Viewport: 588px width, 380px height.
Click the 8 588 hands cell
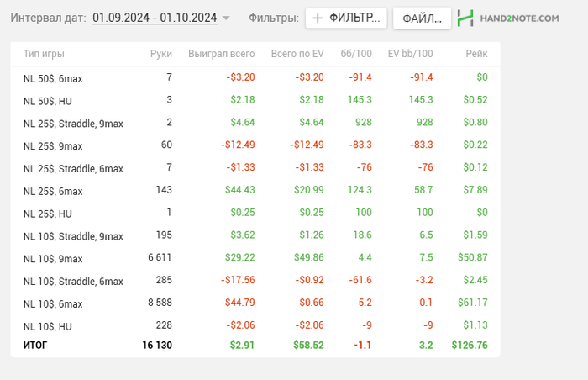(160, 303)
